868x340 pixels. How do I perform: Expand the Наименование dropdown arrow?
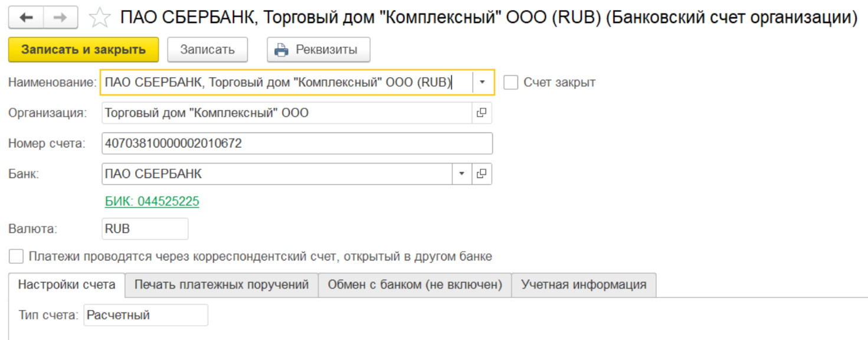[x=483, y=82]
